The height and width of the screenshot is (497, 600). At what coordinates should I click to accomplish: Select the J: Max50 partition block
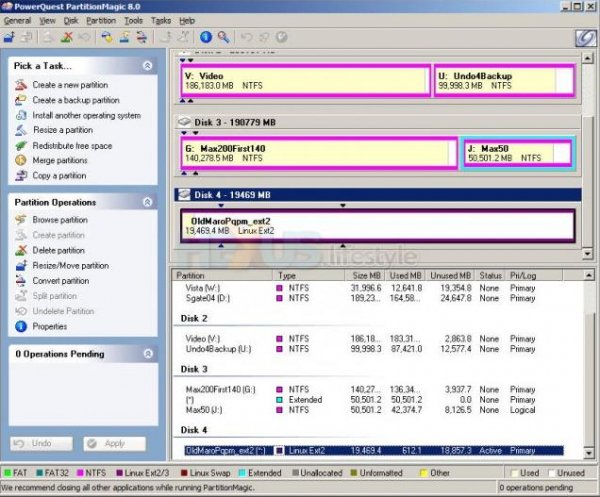[517, 153]
